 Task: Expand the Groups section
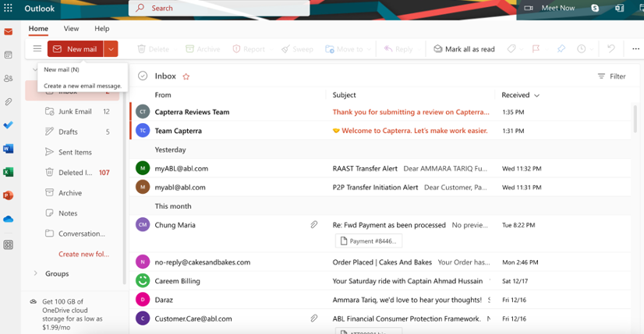pos(35,274)
